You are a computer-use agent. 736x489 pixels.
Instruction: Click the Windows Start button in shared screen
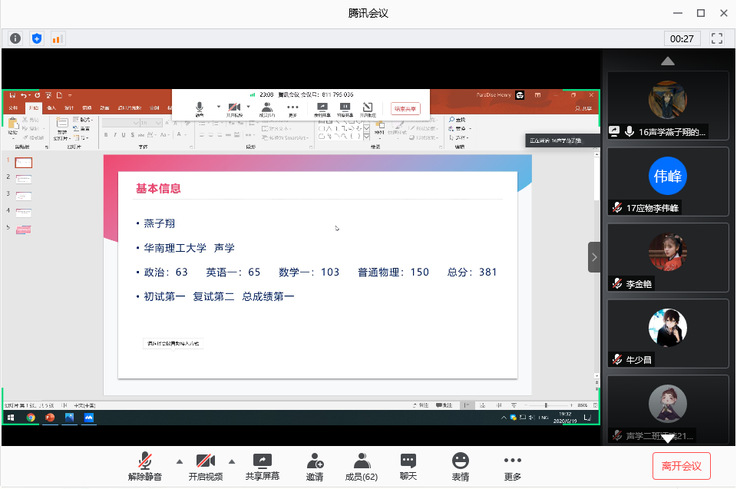(11, 417)
